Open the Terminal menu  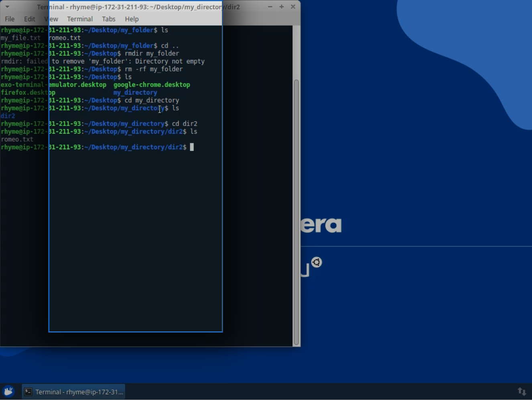80,19
